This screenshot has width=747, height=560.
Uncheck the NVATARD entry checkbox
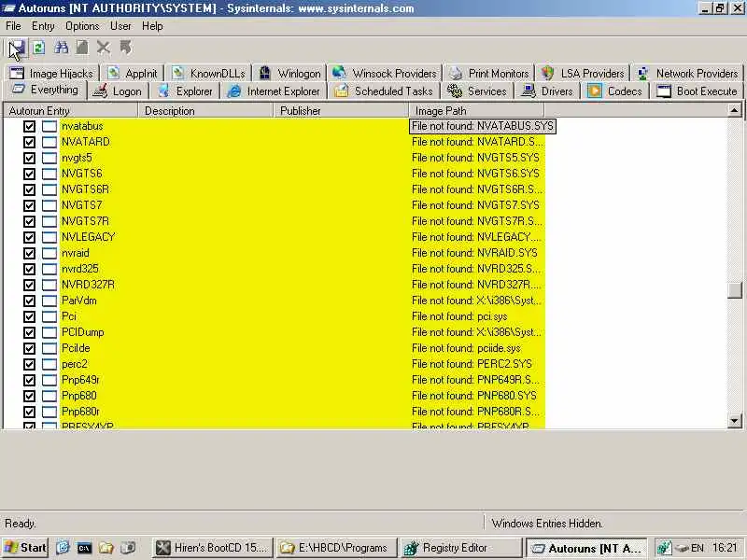click(29, 142)
